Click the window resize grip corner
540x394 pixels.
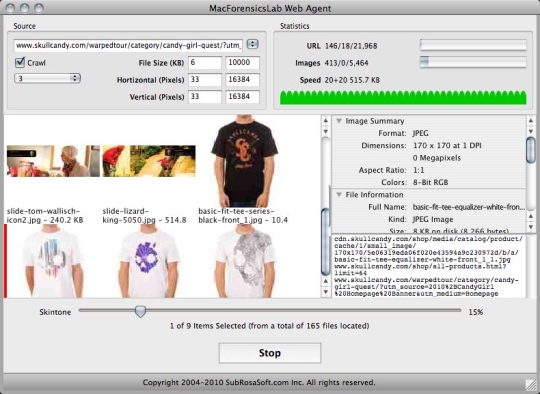click(532, 386)
